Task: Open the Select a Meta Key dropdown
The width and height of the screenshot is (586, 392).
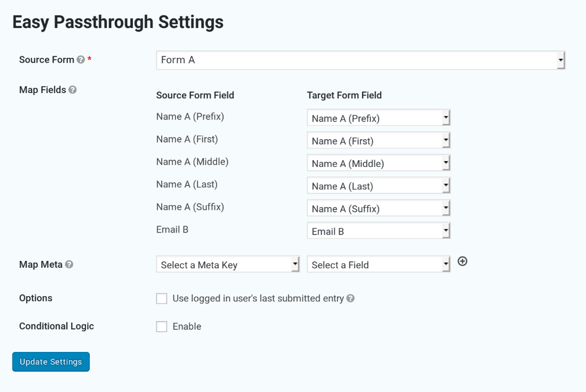Action: 228,264
